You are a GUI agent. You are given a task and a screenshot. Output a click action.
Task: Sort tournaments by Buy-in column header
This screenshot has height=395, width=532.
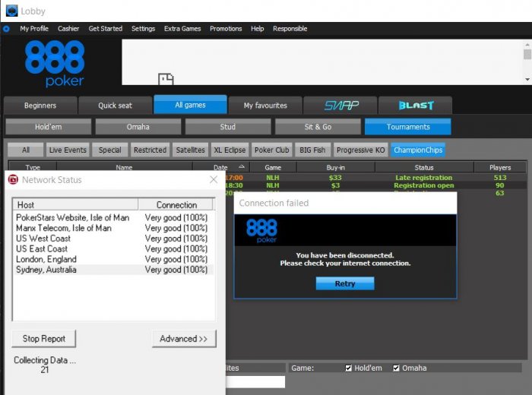click(336, 167)
